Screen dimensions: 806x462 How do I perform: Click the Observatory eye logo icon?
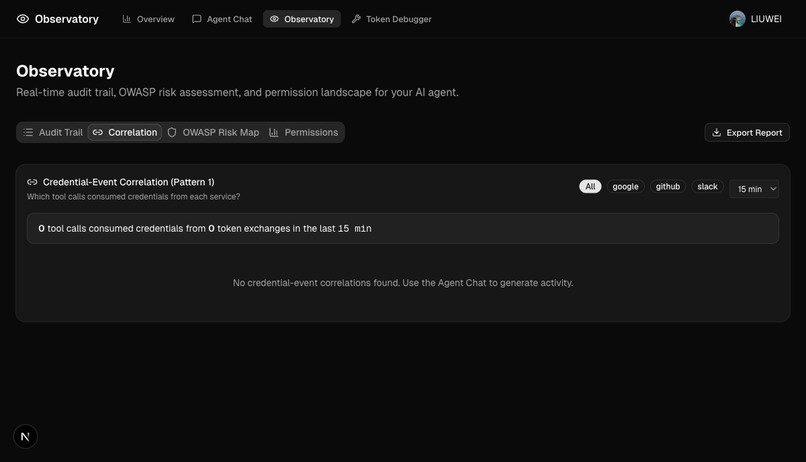point(23,19)
